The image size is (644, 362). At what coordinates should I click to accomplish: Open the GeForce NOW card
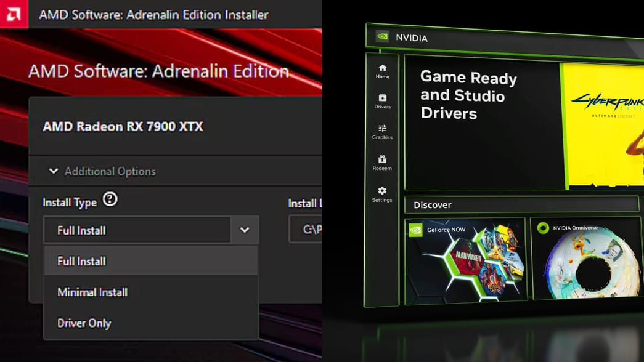click(465, 262)
